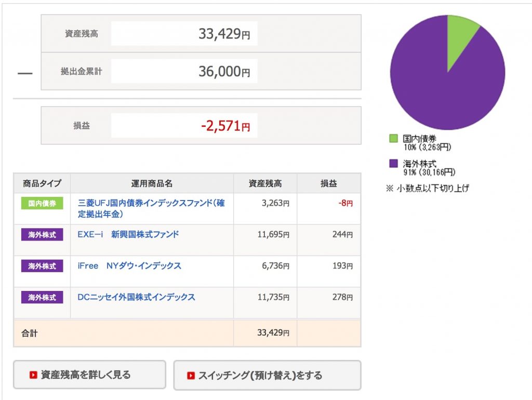Image resolution: width=532 pixels, height=400 pixels.
Task: Click the -2,571円 profit/loss value
Action: [x=225, y=126]
